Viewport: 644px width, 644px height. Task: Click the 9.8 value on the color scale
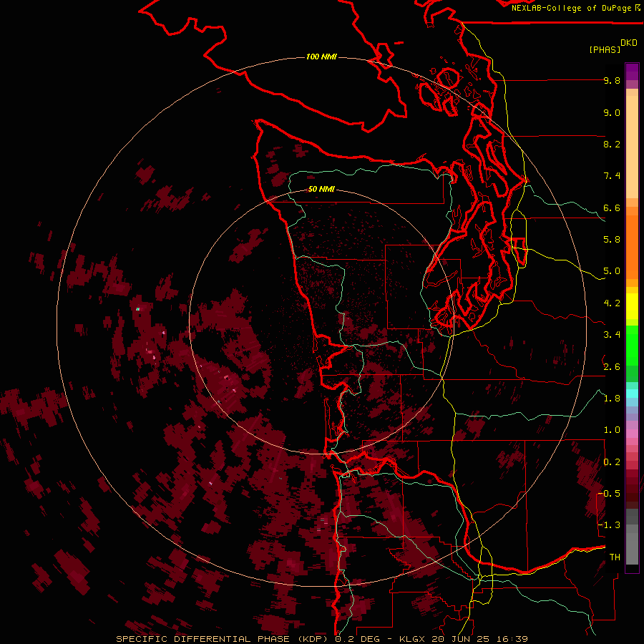click(x=612, y=80)
